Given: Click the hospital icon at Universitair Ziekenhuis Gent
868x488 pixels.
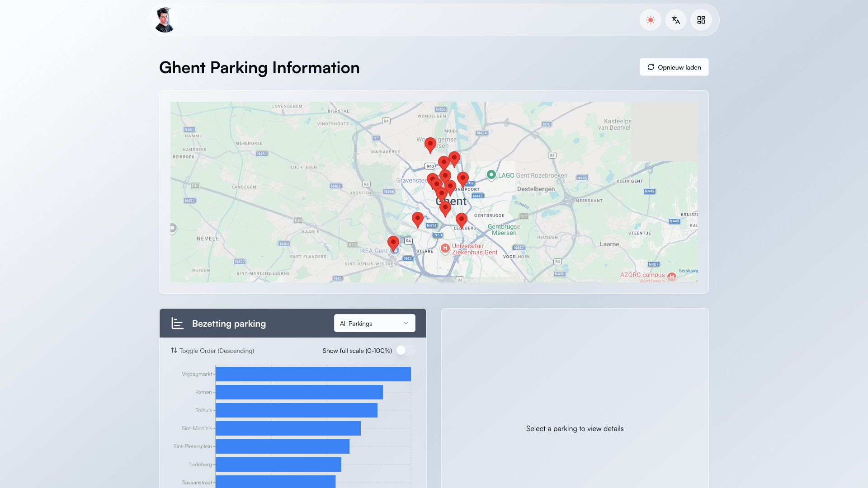Looking at the screenshot, I should (x=445, y=248).
